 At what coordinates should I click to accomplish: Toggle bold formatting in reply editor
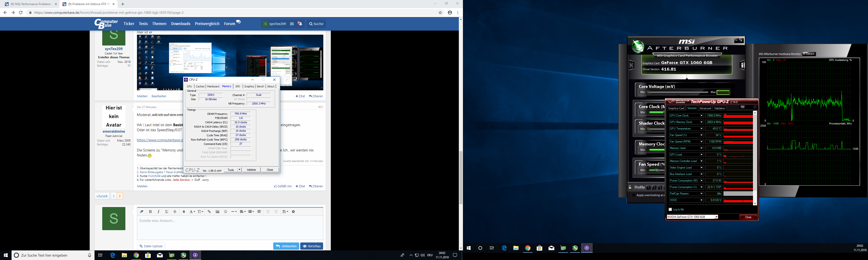(x=150, y=212)
